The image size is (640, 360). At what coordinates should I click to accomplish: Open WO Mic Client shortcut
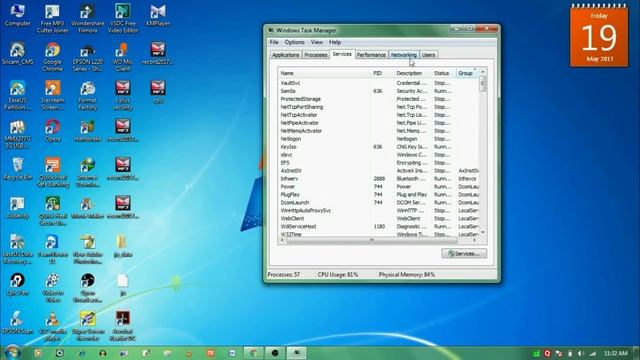click(x=123, y=57)
